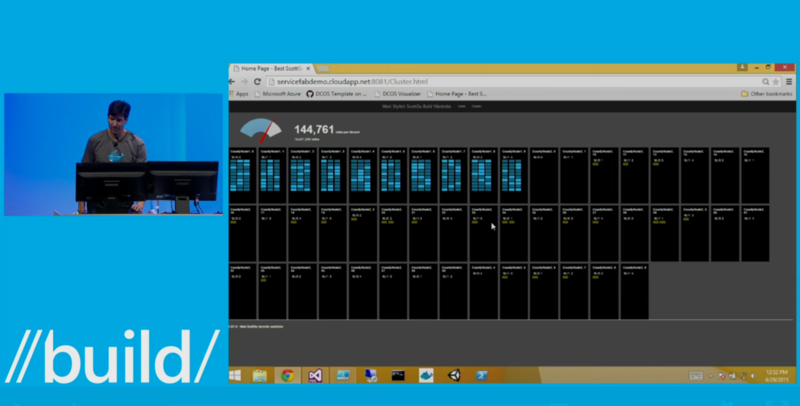
Task: Open the Cluster link in page navbar
Action: tap(477, 106)
